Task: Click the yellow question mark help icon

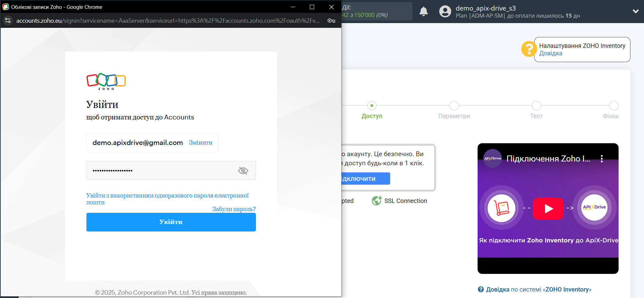Action: point(529,49)
